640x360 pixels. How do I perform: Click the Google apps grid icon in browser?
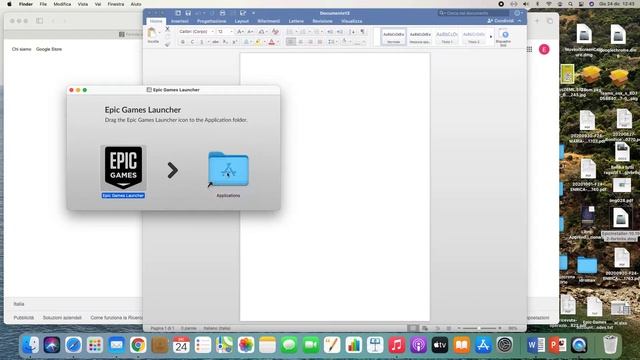(x=529, y=49)
